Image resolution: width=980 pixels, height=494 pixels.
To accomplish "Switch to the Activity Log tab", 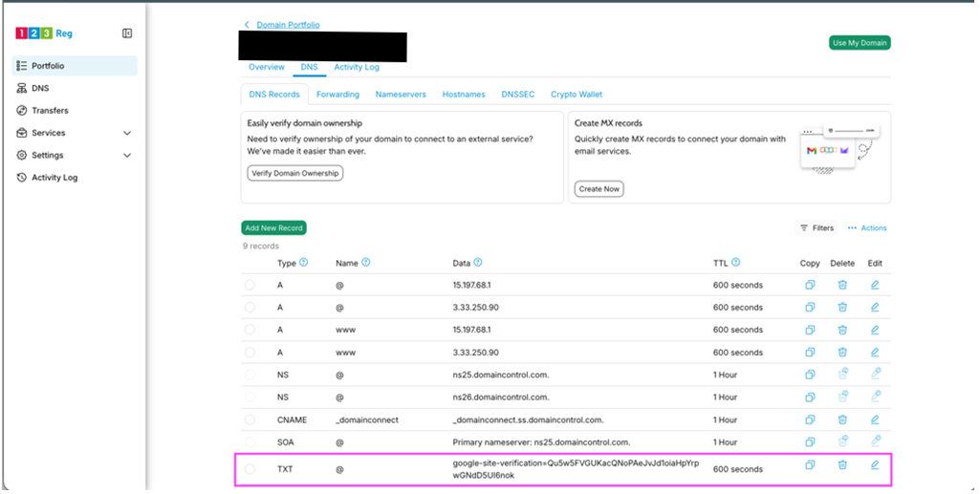I will tap(357, 67).
